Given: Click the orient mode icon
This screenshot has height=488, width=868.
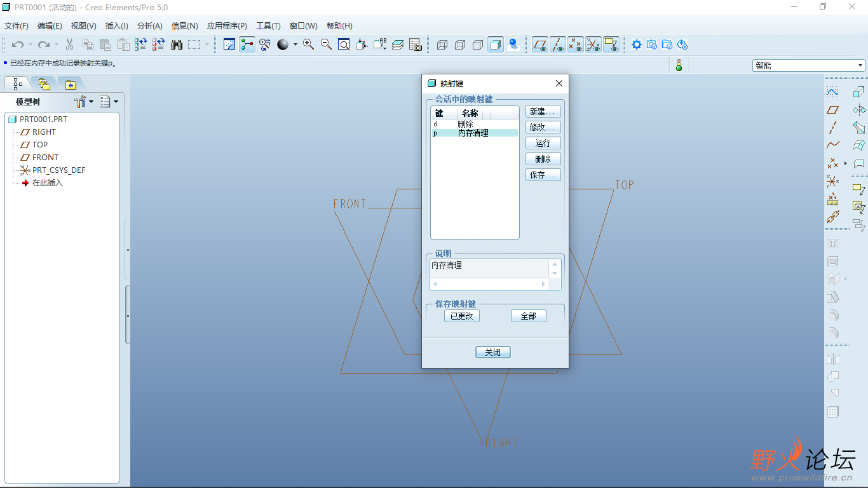Looking at the screenshot, I should (265, 44).
